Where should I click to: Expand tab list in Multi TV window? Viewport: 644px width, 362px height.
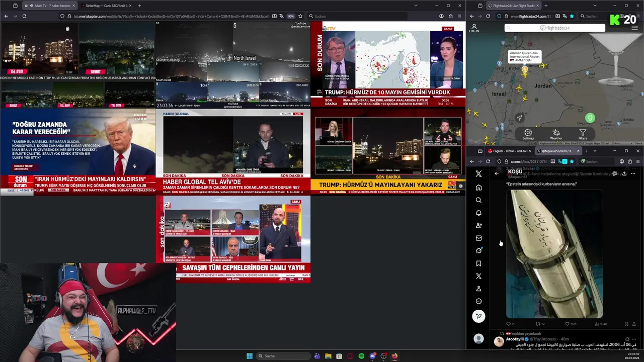click(416, 6)
